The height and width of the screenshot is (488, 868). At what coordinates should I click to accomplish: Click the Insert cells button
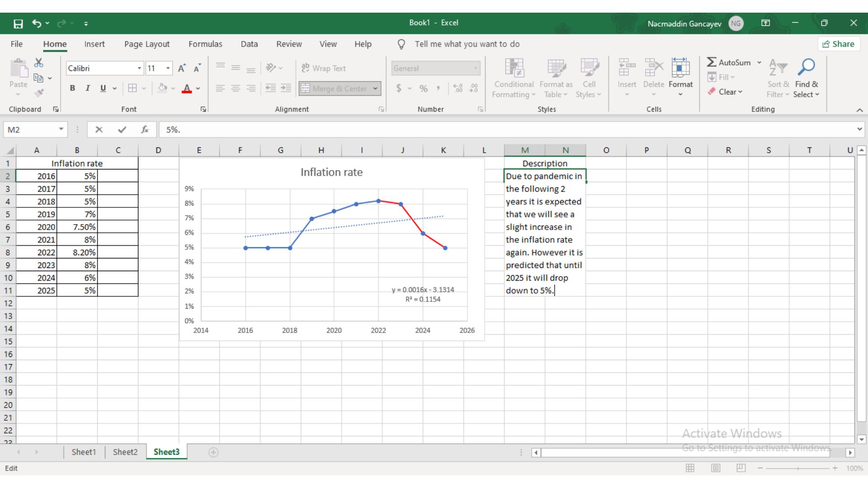click(x=627, y=77)
